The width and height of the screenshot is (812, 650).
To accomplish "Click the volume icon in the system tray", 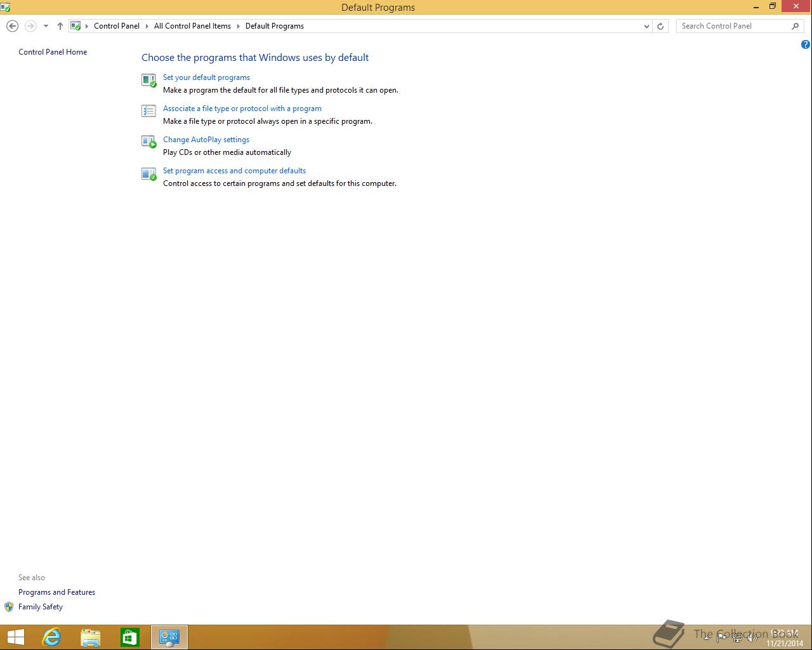I will [x=752, y=637].
